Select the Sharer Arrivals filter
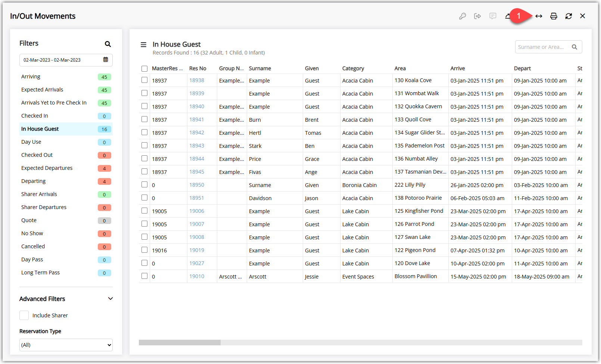Viewport: 601px width, 364px height. click(66, 194)
